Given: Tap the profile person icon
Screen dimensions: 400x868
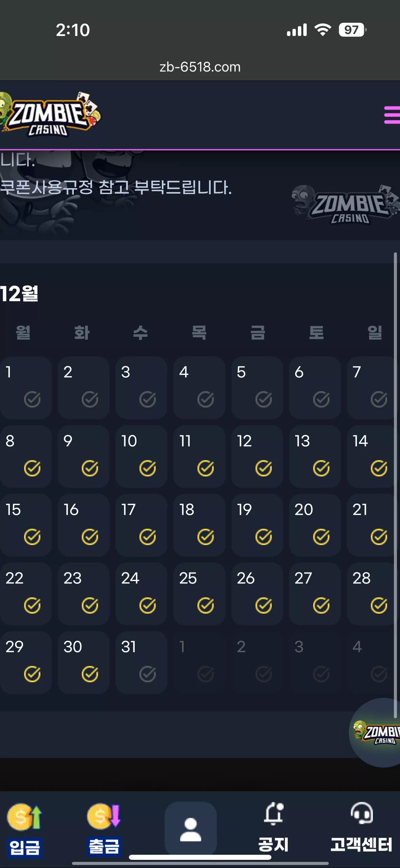Looking at the screenshot, I should (x=191, y=829).
